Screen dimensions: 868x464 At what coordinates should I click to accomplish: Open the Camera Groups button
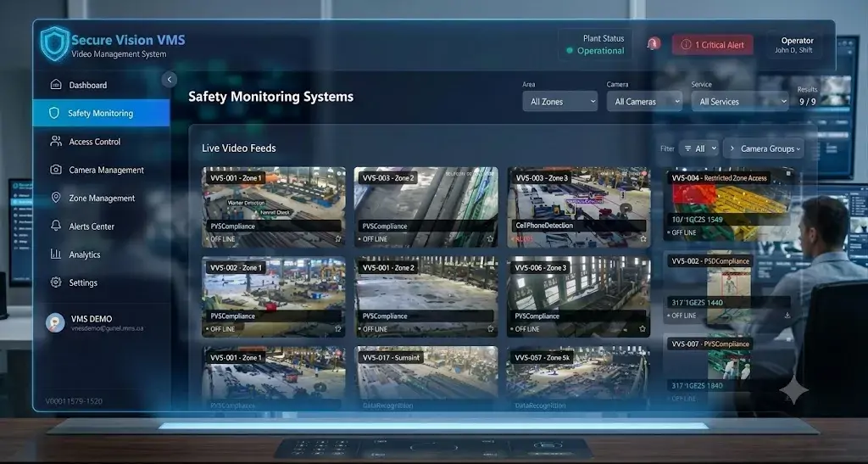pos(764,148)
